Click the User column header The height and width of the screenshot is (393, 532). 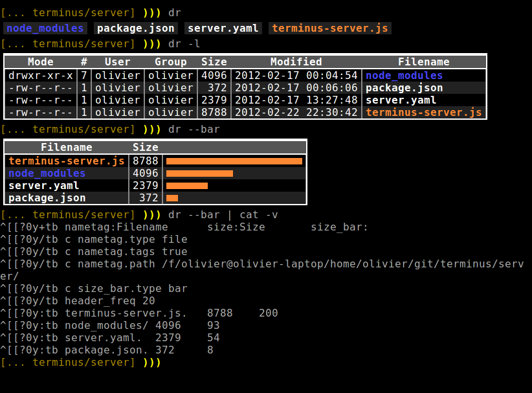(x=117, y=62)
